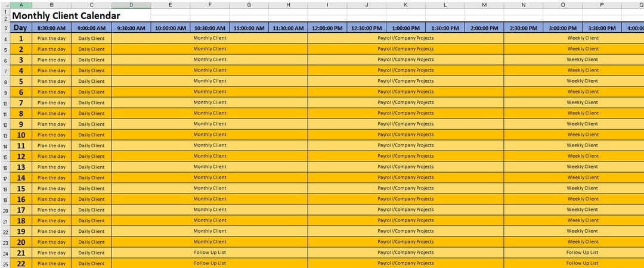Select the 12:00:00 PM time header

[327, 28]
